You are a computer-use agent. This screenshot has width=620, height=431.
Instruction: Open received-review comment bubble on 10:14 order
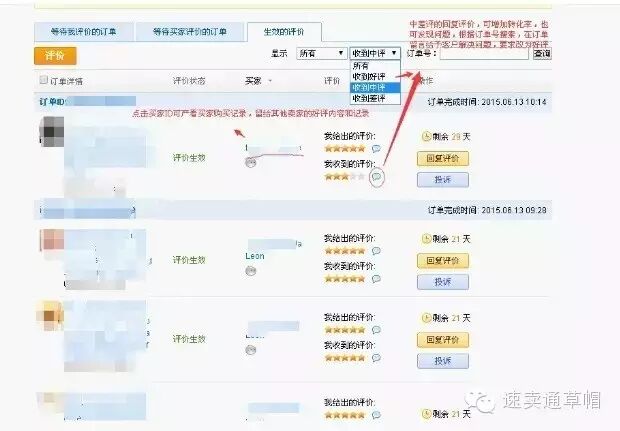pos(376,176)
